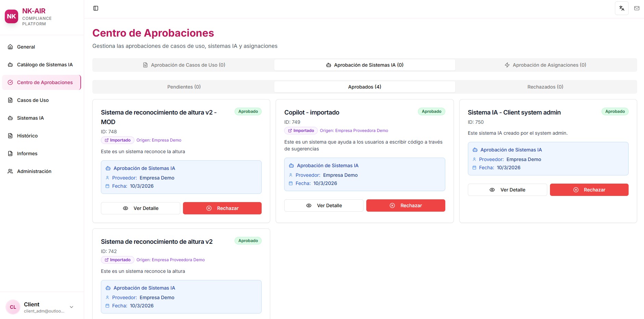Click the document icon beside Casos de Uso
644x319 pixels.
[x=10, y=100]
